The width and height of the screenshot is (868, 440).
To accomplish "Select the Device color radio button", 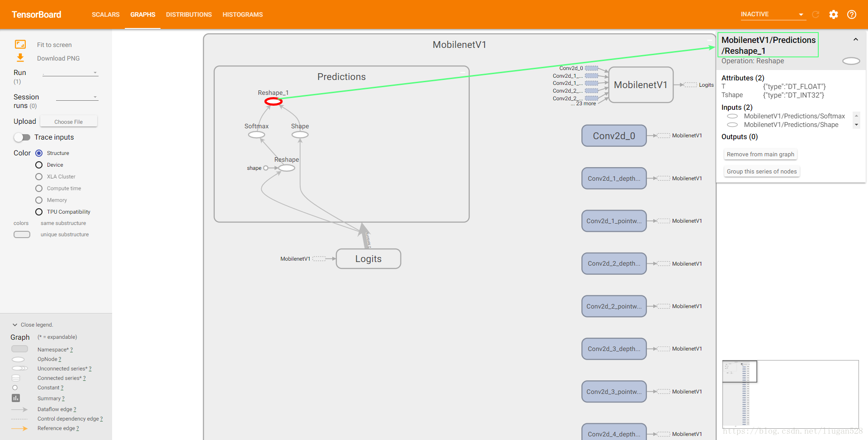I will click(39, 165).
